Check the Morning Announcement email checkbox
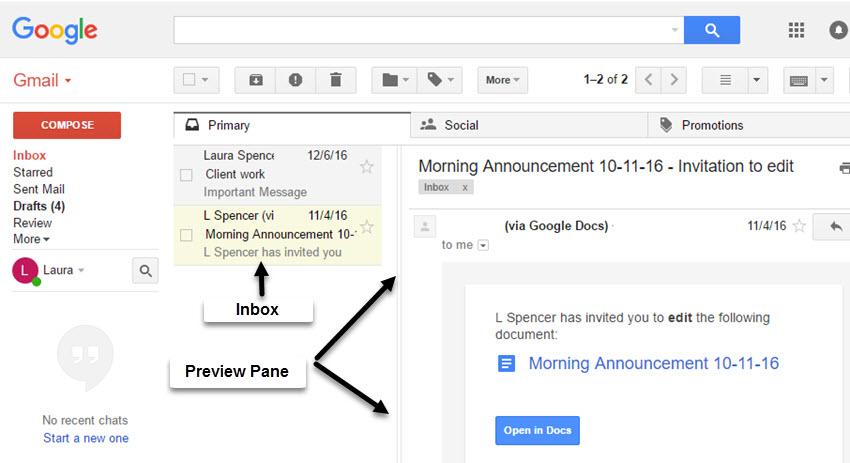Screen dimensions: 850x463 186,235
